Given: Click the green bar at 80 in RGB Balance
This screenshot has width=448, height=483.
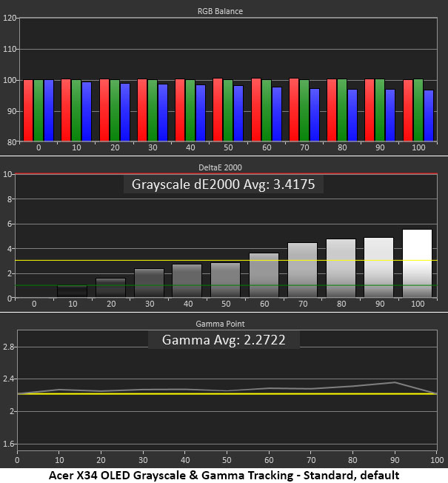Looking at the screenshot, I should [342, 110].
